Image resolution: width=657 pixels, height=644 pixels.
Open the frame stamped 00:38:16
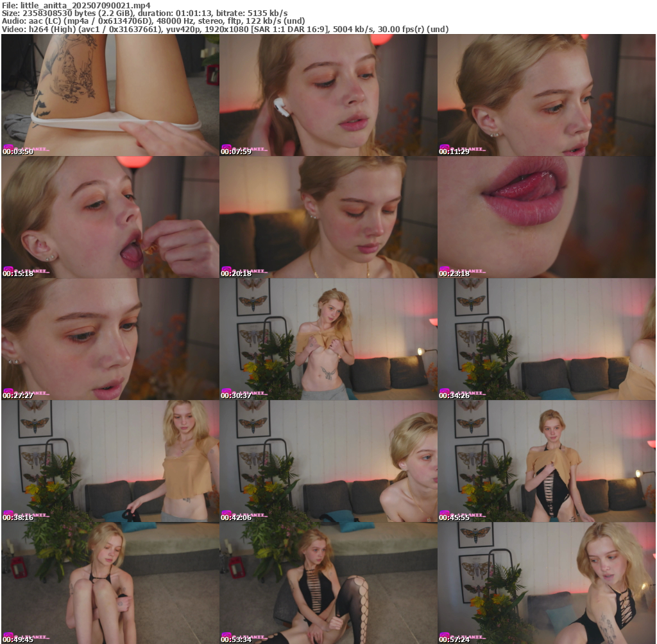click(x=110, y=461)
